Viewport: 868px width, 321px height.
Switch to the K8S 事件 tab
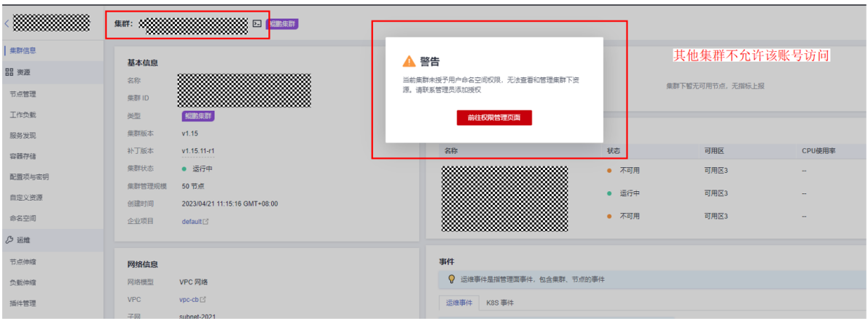pos(500,303)
